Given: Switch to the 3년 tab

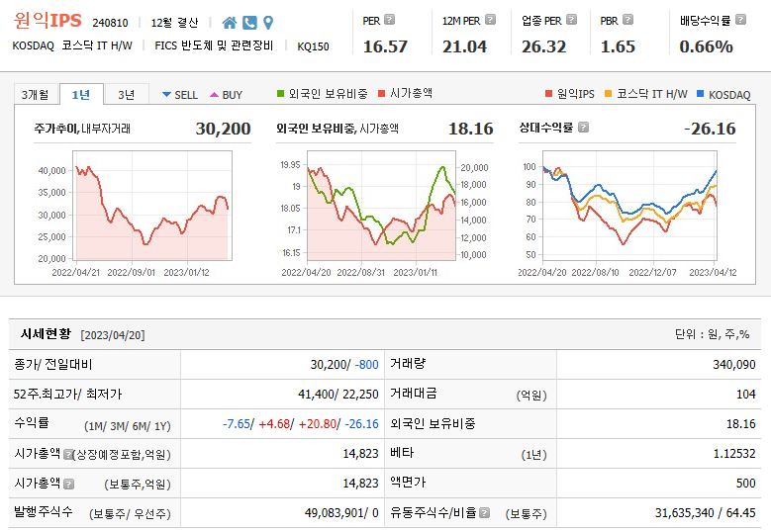Looking at the screenshot, I should (x=127, y=94).
